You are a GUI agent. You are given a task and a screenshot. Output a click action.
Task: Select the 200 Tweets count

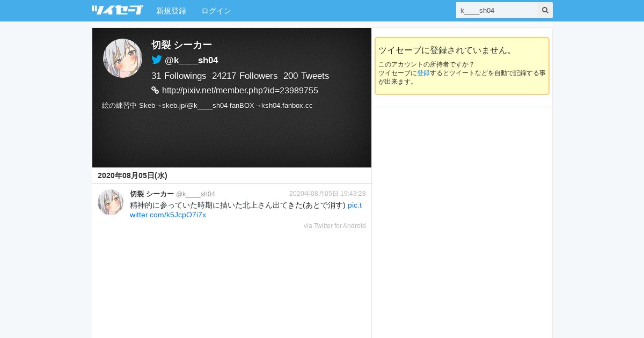pyautogui.click(x=306, y=76)
